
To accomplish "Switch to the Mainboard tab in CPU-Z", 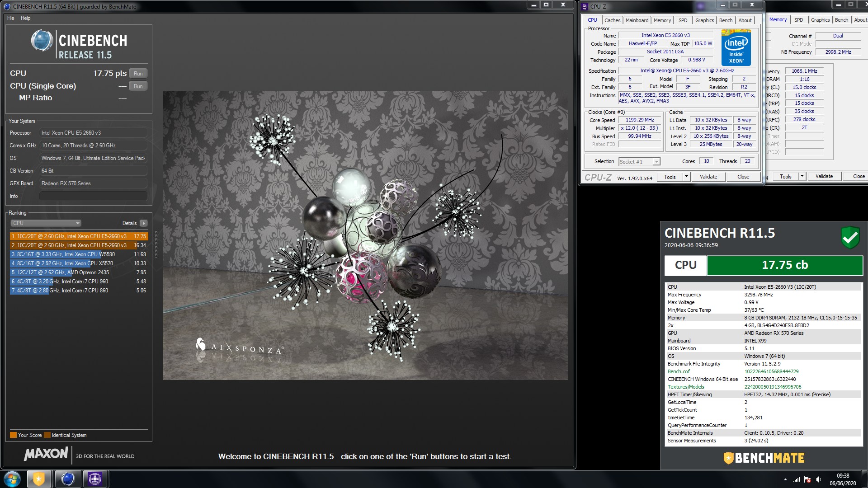I will click(x=637, y=20).
